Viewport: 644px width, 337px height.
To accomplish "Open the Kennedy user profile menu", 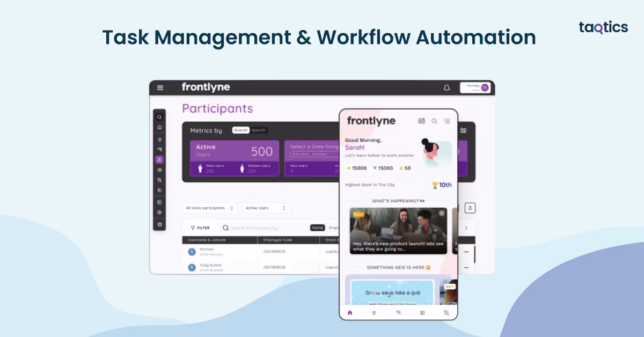I will [475, 87].
